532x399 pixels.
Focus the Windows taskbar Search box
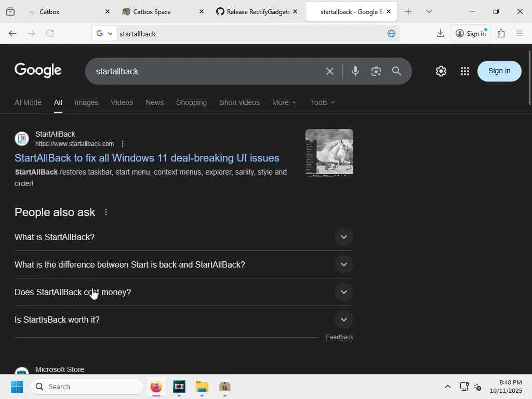click(87, 387)
